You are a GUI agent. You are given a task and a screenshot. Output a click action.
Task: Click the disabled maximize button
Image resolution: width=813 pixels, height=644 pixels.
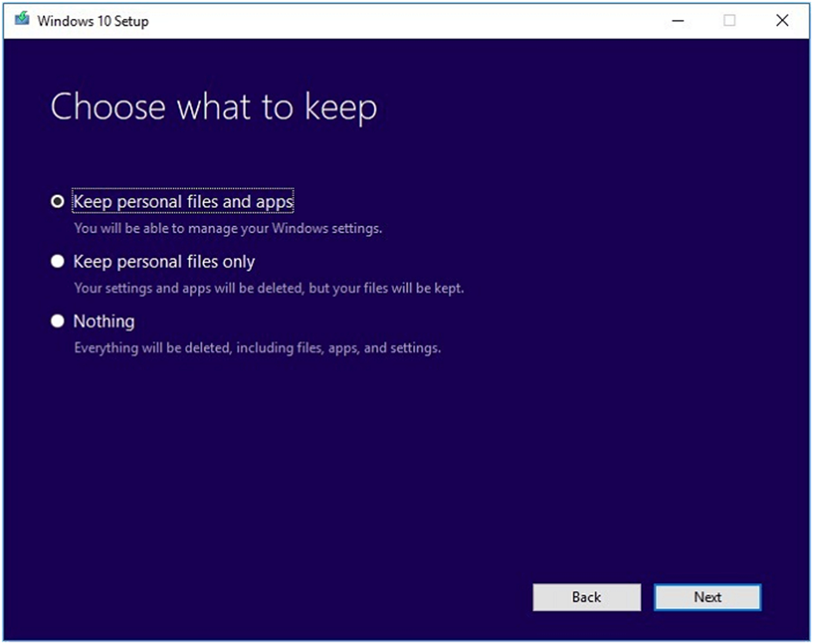(x=730, y=21)
